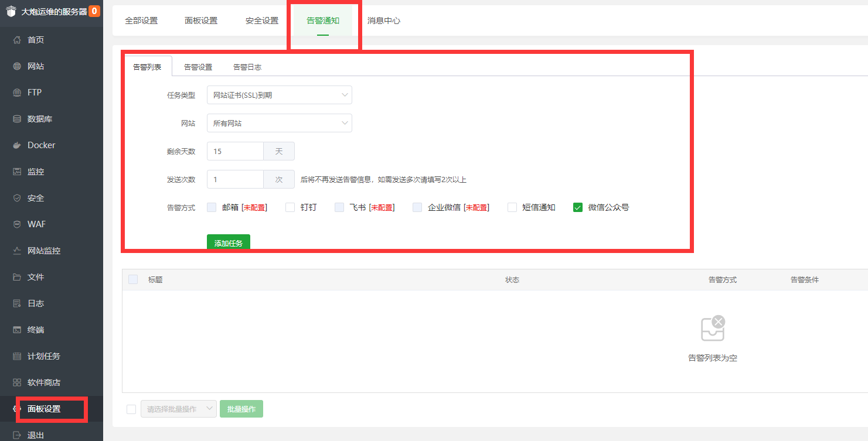Click the database icon beside 数据库
Viewport: 868px width, 441px height.
point(17,119)
